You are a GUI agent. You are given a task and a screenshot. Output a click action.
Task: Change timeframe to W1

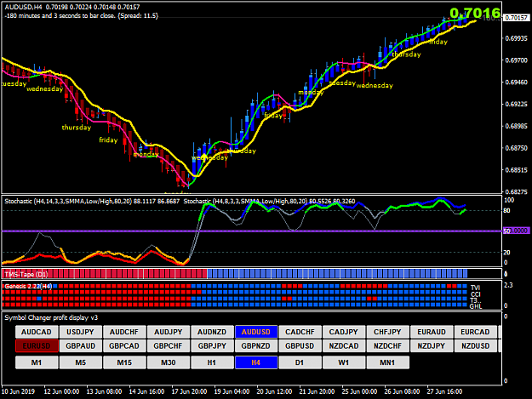(x=344, y=362)
